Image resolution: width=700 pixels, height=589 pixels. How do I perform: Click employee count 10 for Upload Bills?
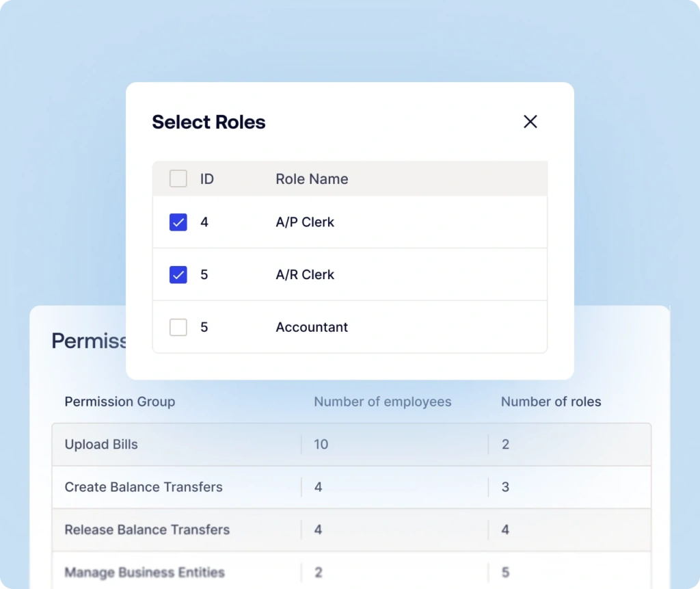point(321,445)
